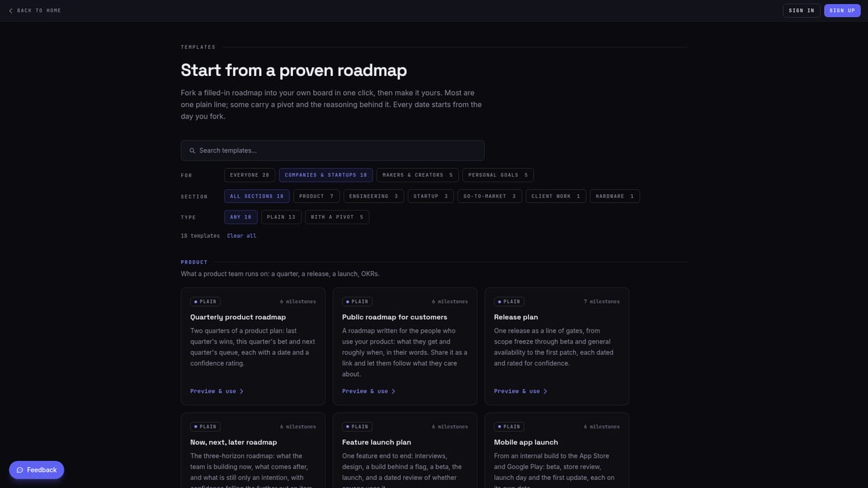Click the magnifier icon in the search box

coord(192,150)
